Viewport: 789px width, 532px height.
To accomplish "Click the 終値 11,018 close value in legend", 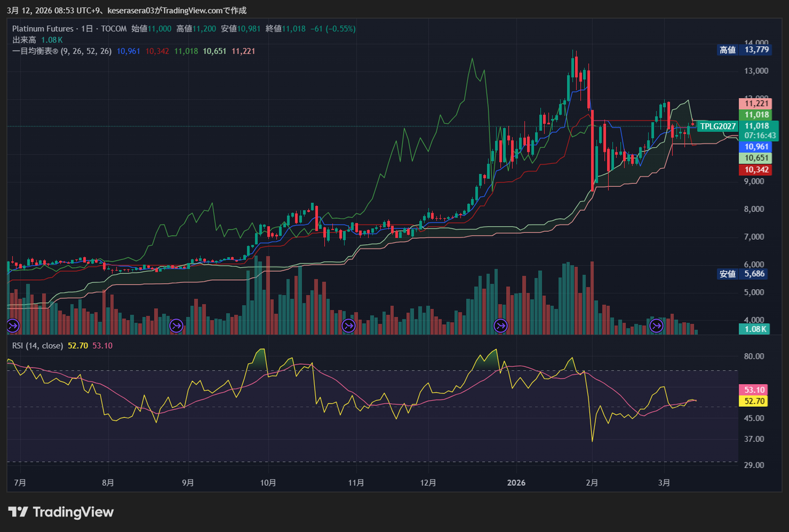I will (285, 28).
